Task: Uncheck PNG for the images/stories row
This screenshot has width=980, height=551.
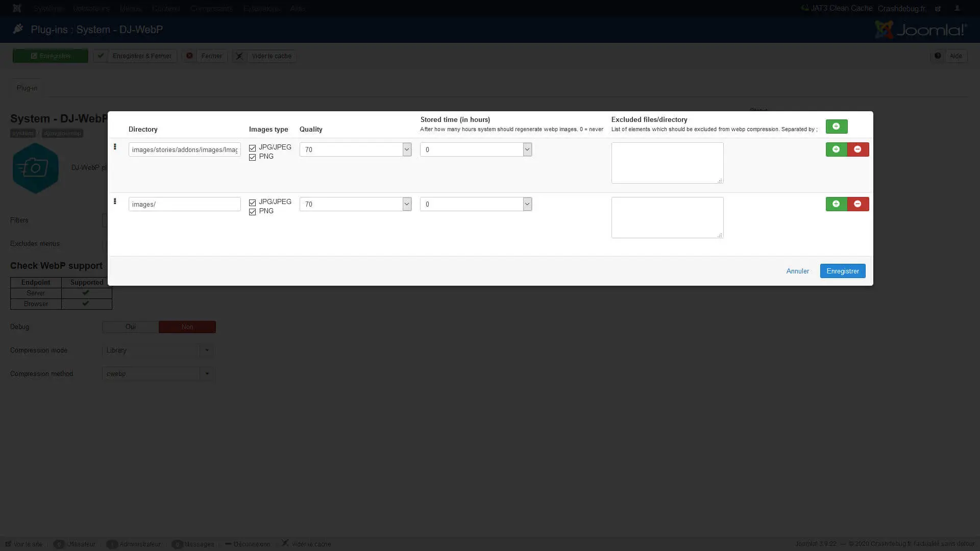Action: [252, 157]
